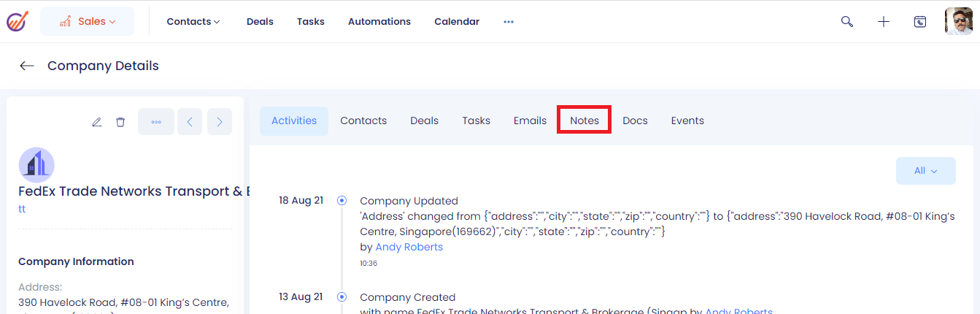Click the Company Updated activity title
The image size is (980, 314).
click(409, 201)
